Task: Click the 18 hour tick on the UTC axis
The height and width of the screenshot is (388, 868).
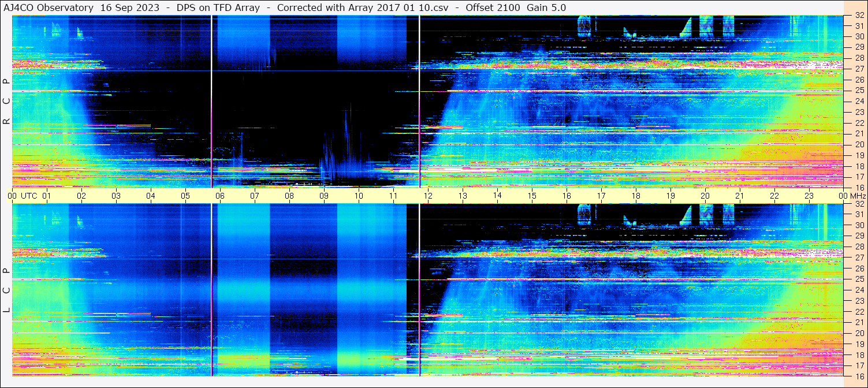Action: (635, 196)
